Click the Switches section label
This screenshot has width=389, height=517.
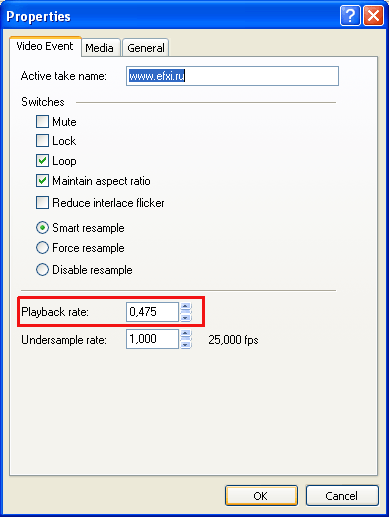(43, 102)
